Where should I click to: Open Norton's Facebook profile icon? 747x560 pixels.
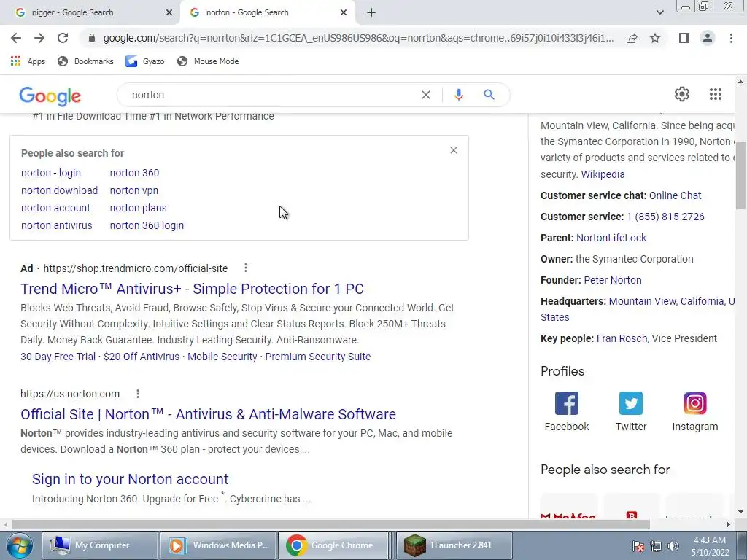tap(566, 403)
